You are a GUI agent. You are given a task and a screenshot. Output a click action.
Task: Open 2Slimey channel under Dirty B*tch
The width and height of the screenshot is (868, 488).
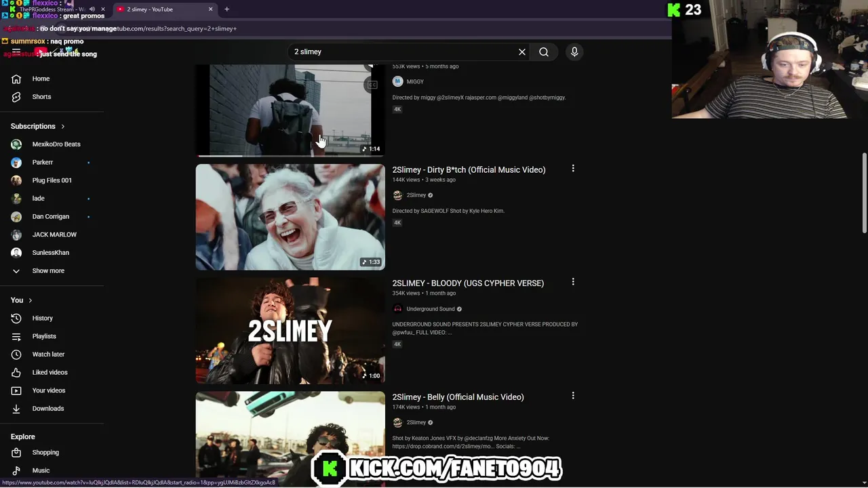pyautogui.click(x=416, y=195)
